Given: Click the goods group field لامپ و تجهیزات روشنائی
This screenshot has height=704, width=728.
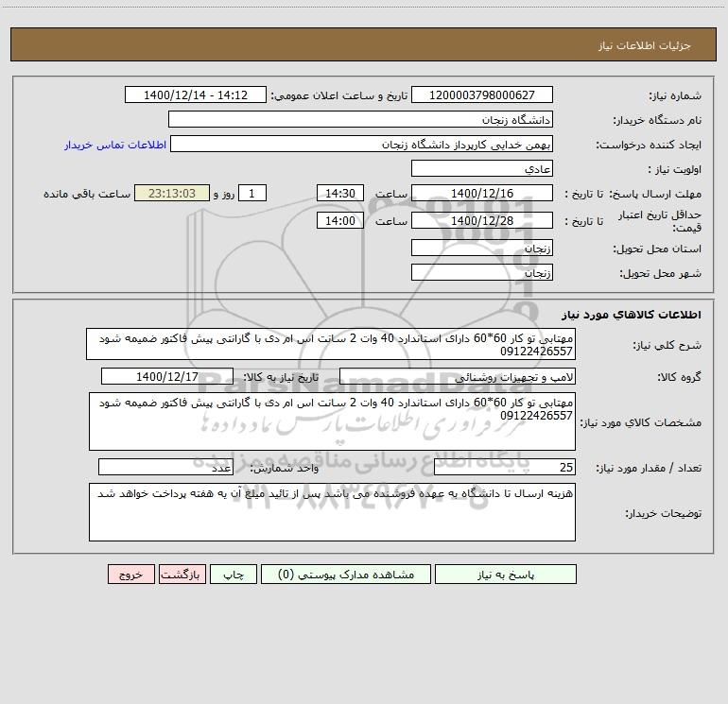Looking at the screenshot, I should 458,376.
